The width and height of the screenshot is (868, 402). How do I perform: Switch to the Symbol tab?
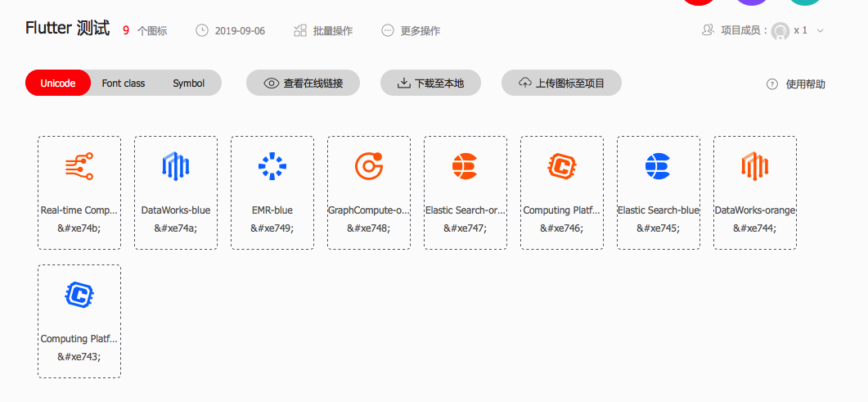(189, 84)
